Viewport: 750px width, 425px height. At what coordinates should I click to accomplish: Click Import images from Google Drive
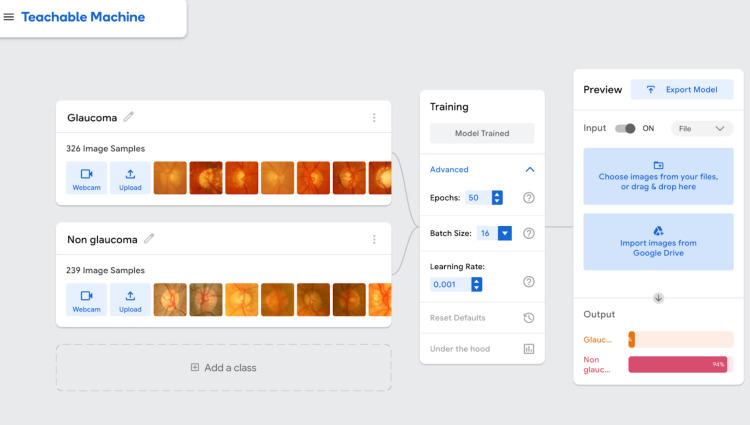coord(658,242)
